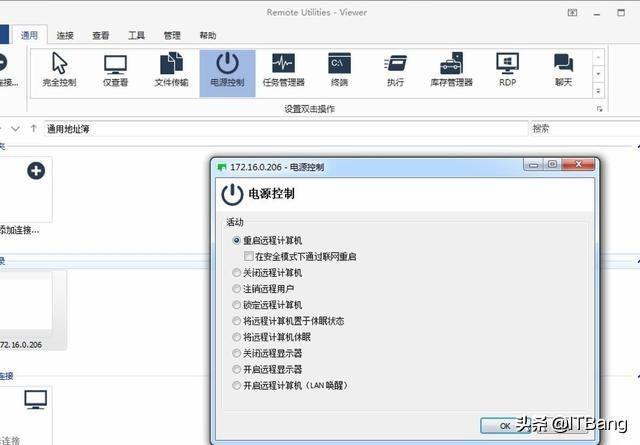Screen dimensions: 640x445
Task: Open the 终端 terminal icon
Action: click(339, 70)
